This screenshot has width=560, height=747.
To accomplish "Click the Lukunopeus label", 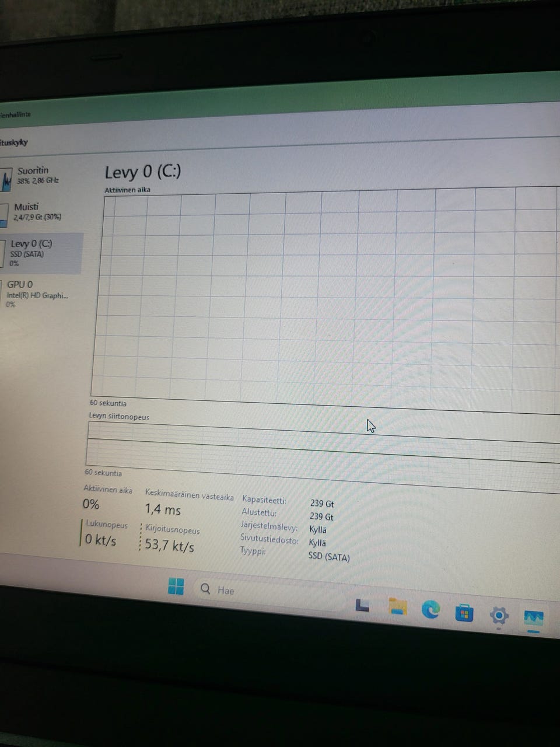I will coord(107,525).
